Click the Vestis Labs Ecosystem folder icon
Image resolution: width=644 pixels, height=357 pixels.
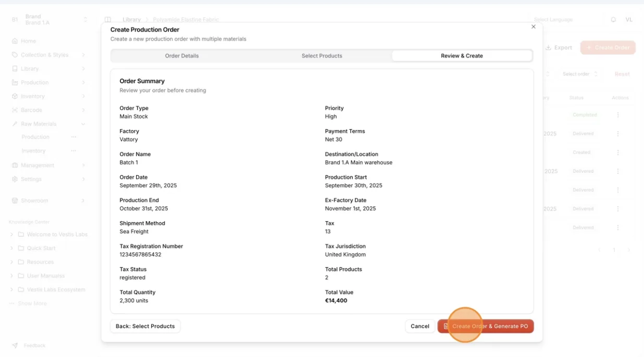click(x=21, y=289)
